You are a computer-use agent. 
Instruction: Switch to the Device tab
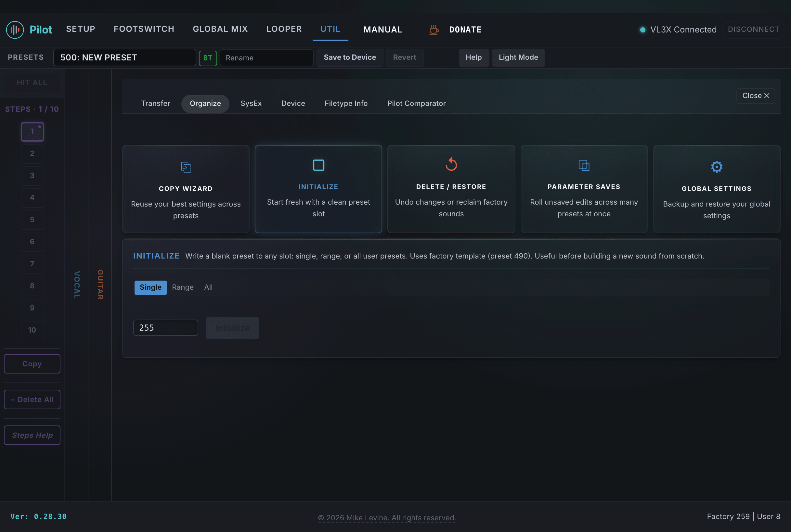point(293,104)
